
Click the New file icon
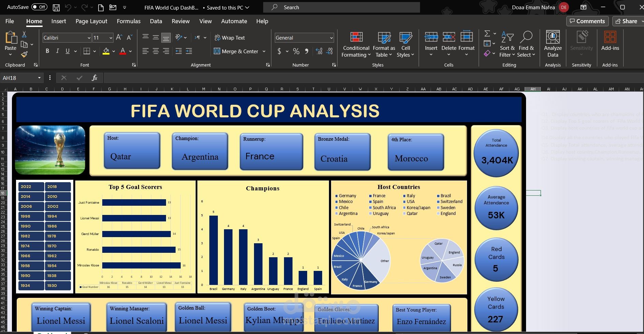pyautogui.click(x=101, y=8)
